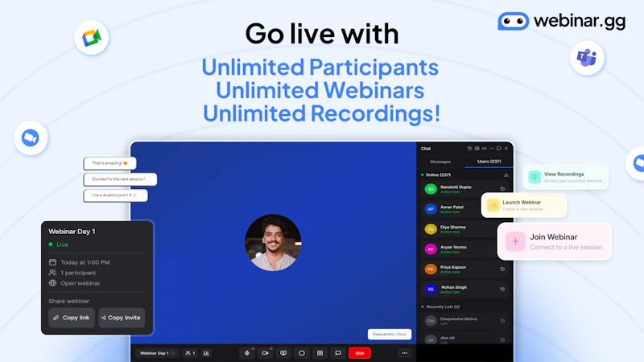Click the "Unlimited Recordings!" headline text
The image size is (644, 362).
(321, 113)
